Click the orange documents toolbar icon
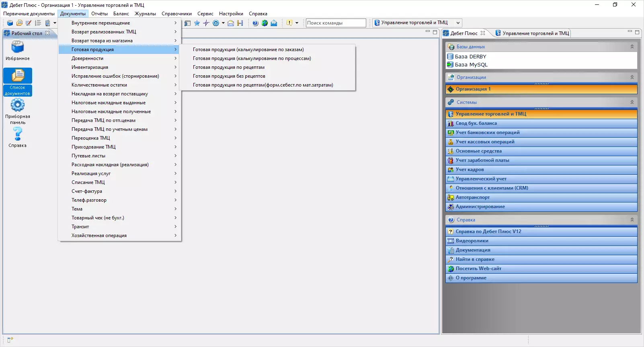 coord(19,23)
